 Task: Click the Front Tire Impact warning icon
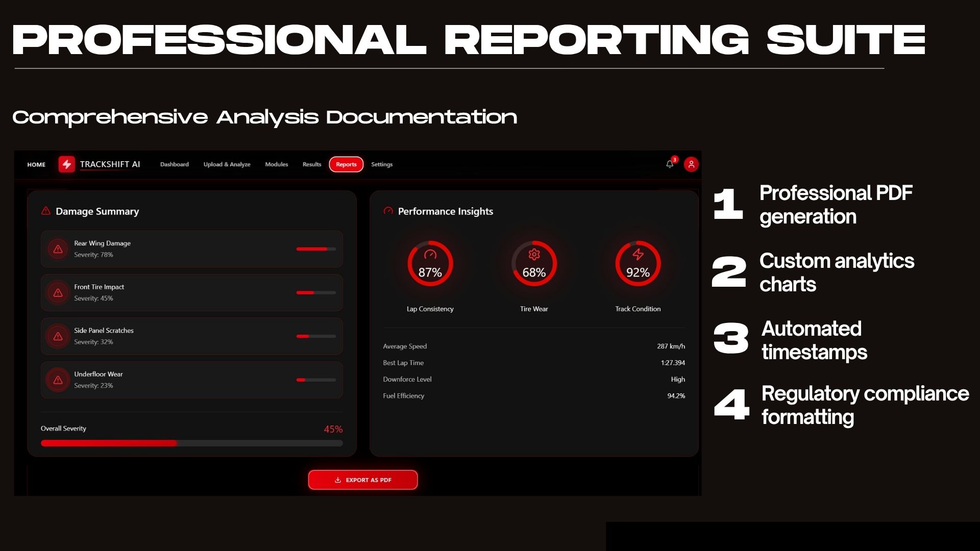click(x=58, y=293)
